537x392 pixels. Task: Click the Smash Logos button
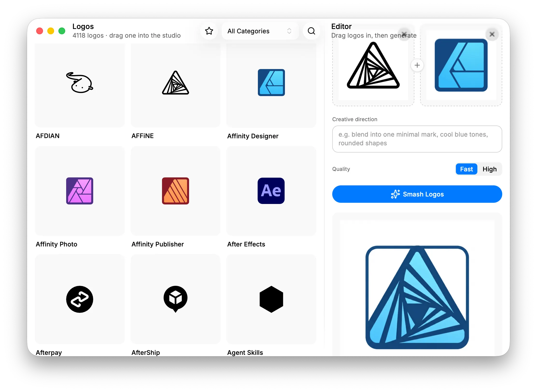tap(417, 194)
